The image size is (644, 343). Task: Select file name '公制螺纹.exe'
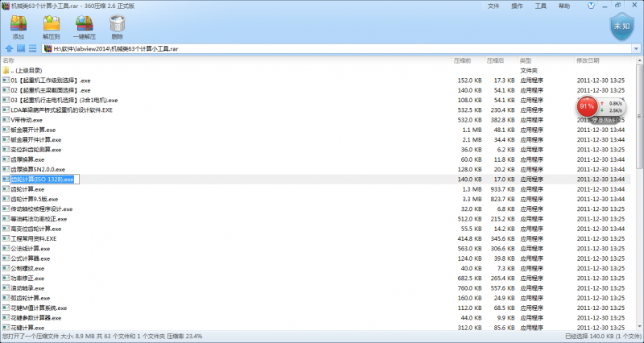[x=27, y=268]
